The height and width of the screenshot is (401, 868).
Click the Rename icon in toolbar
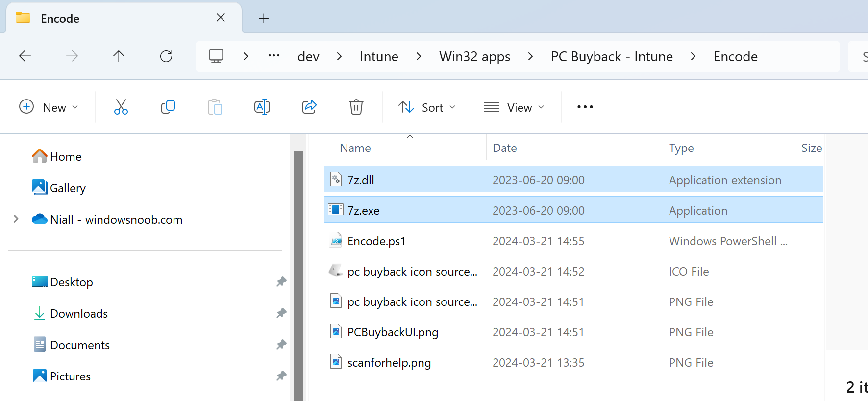tap(262, 107)
